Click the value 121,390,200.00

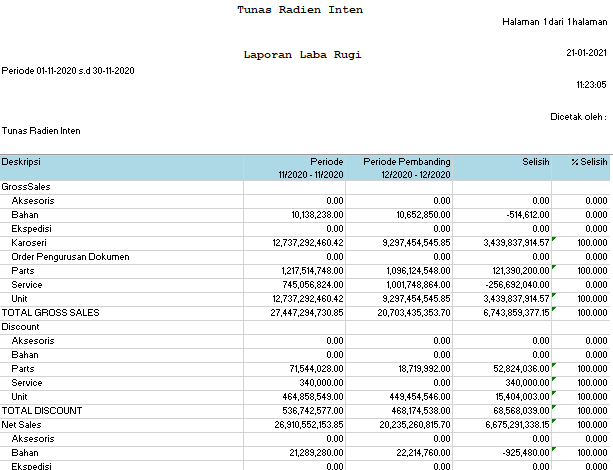point(521,271)
